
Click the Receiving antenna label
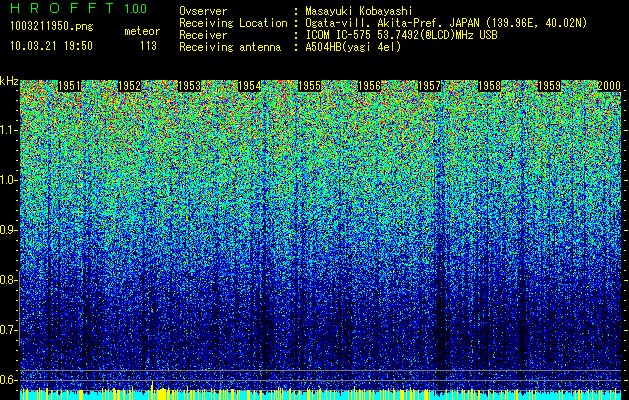tap(230, 47)
